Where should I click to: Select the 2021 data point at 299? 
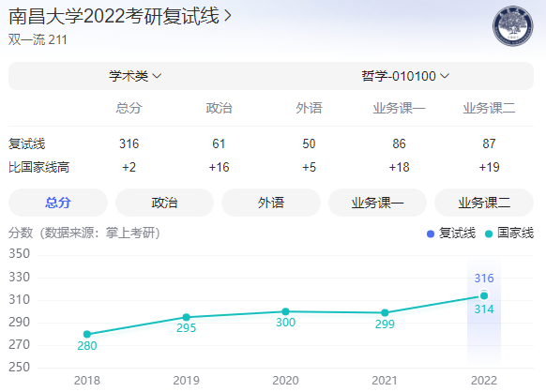click(385, 312)
